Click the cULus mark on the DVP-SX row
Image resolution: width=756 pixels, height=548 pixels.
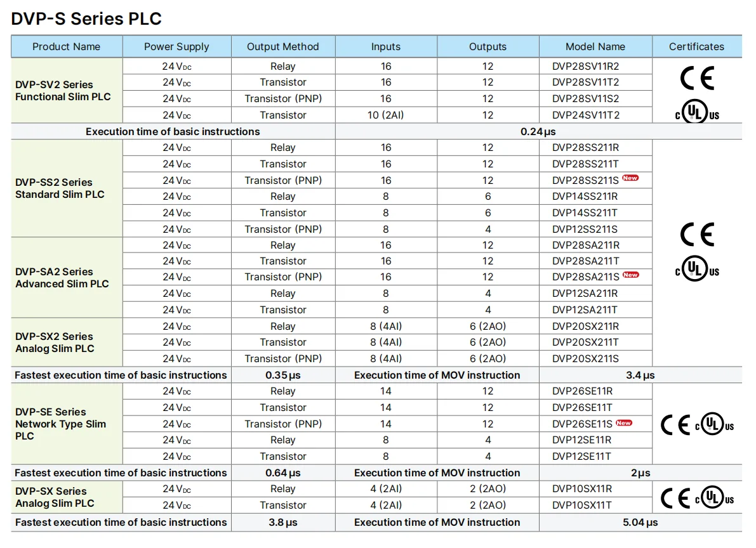click(x=714, y=497)
